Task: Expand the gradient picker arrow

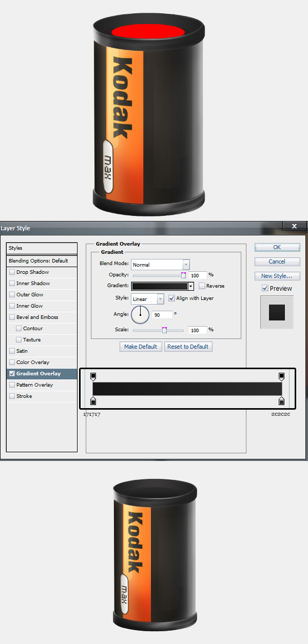Action: [x=191, y=286]
